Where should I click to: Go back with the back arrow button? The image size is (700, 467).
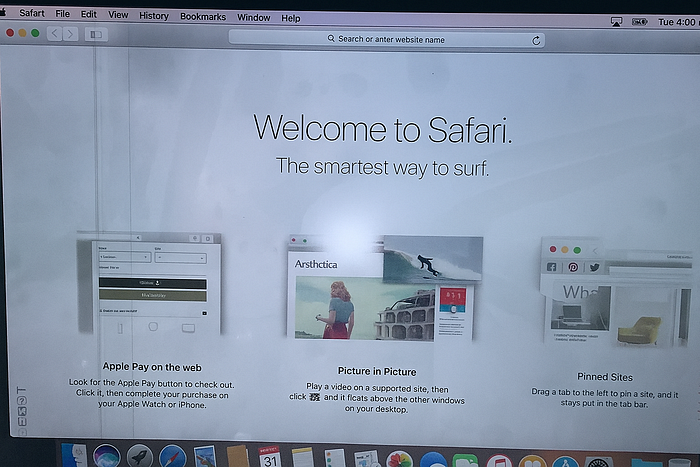point(54,33)
